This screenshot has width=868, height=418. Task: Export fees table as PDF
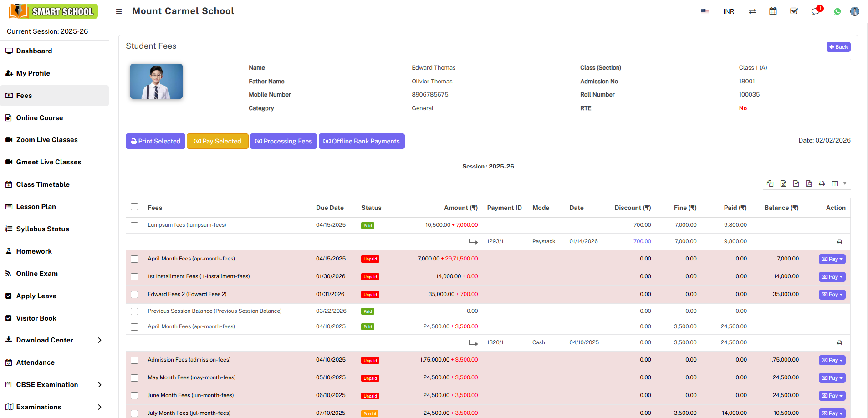pos(809,184)
